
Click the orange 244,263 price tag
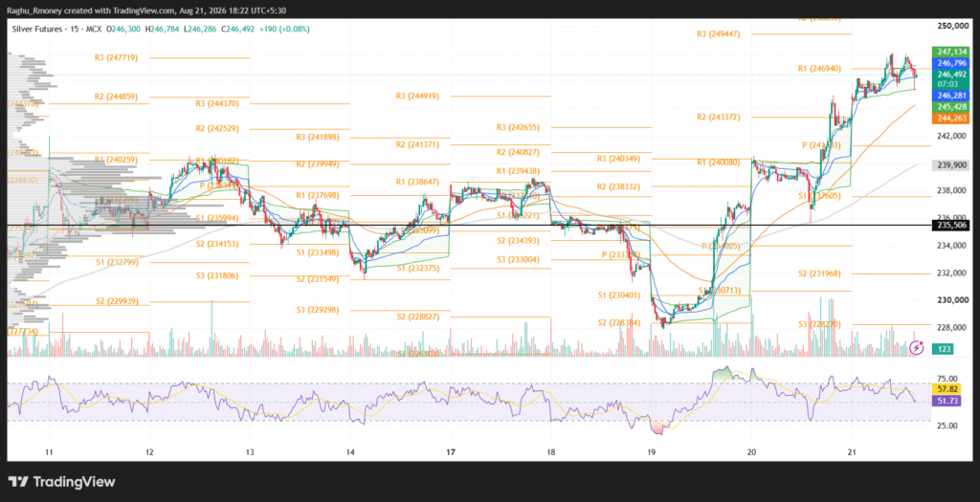[950, 118]
